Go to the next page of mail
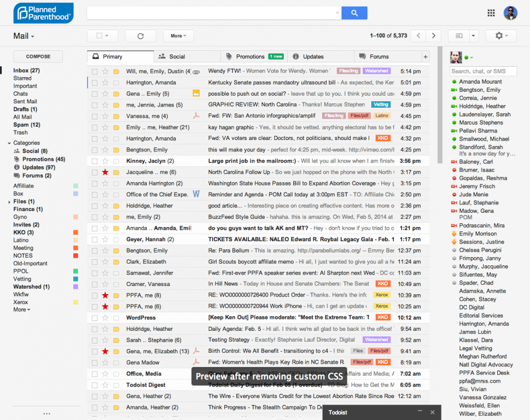Viewport: 530px width, 420px height. pyautogui.click(x=434, y=36)
